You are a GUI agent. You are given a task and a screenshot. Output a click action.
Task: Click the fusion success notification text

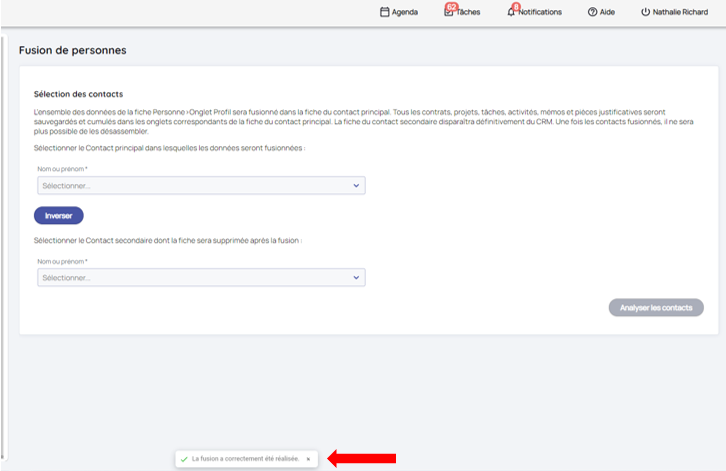coord(245,459)
